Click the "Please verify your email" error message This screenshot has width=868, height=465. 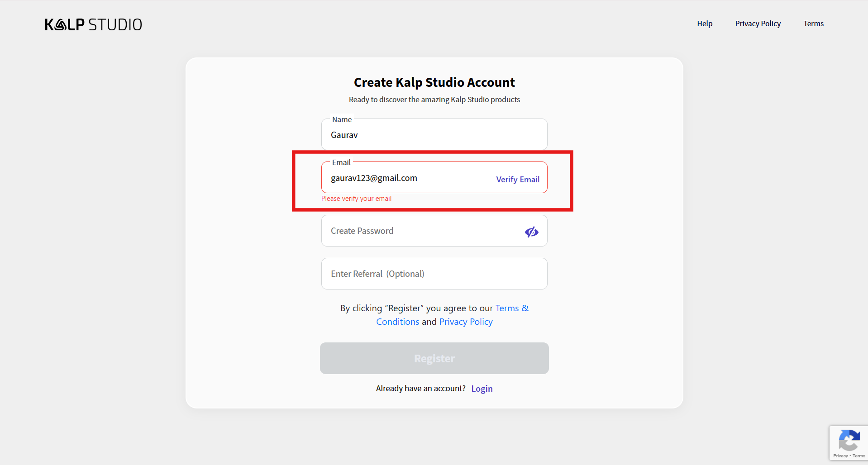356,199
